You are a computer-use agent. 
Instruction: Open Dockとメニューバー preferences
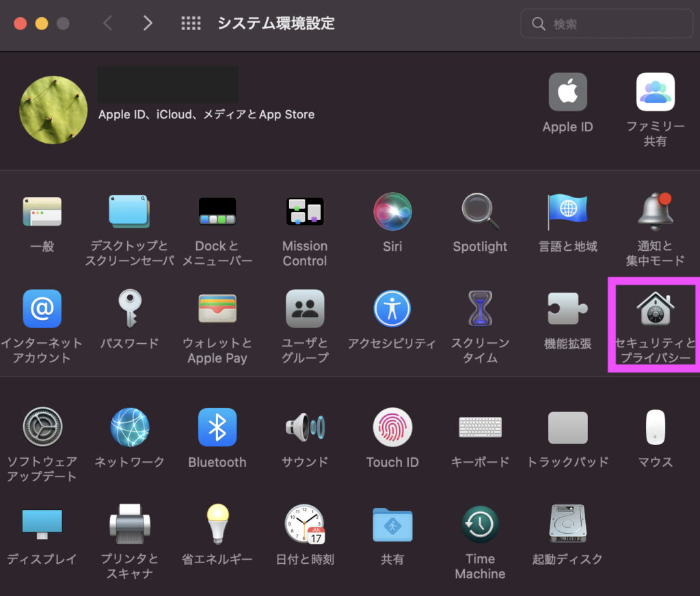(217, 212)
